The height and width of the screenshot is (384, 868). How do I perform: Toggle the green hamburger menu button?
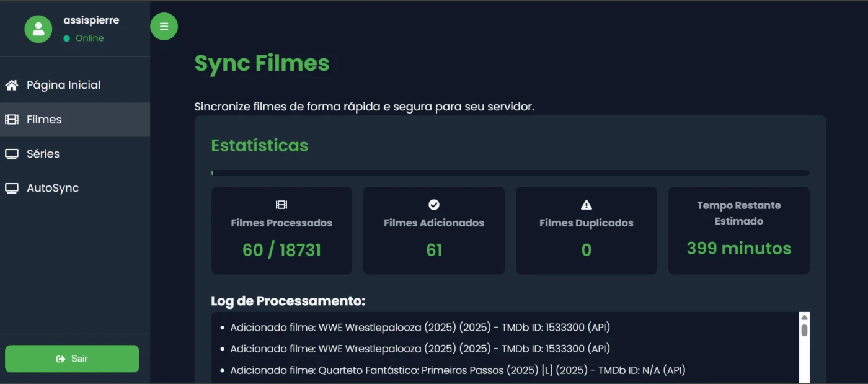click(x=164, y=27)
